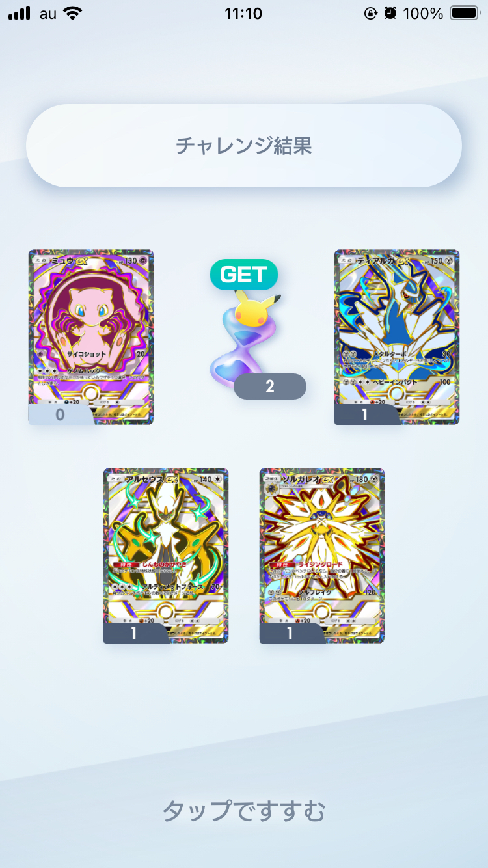Tap the アルセウス ex count badge
Image resolution: width=488 pixels, height=868 pixels.
pos(135,633)
